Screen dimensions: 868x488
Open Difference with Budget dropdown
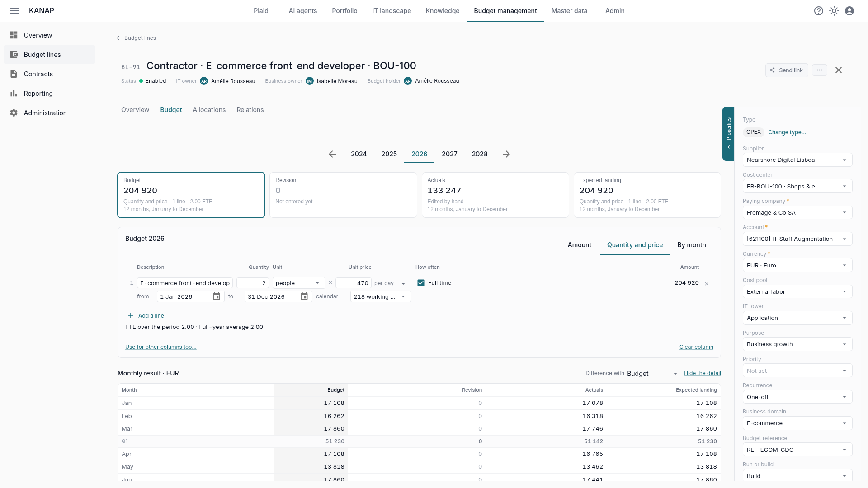(652, 374)
